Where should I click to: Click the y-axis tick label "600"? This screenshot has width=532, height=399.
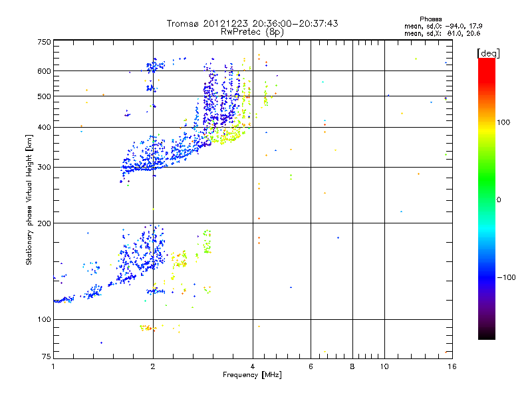[45, 71]
